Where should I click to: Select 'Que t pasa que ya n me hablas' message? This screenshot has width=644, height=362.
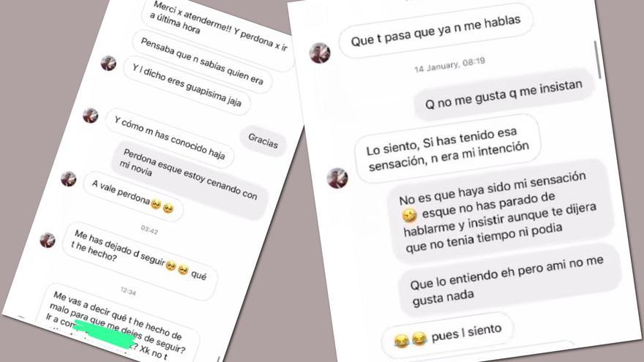[435, 30]
